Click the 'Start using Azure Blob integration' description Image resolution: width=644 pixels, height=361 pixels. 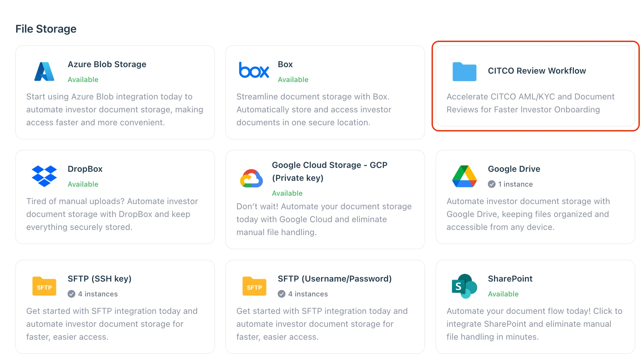pyautogui.click(x=115, y=109)
